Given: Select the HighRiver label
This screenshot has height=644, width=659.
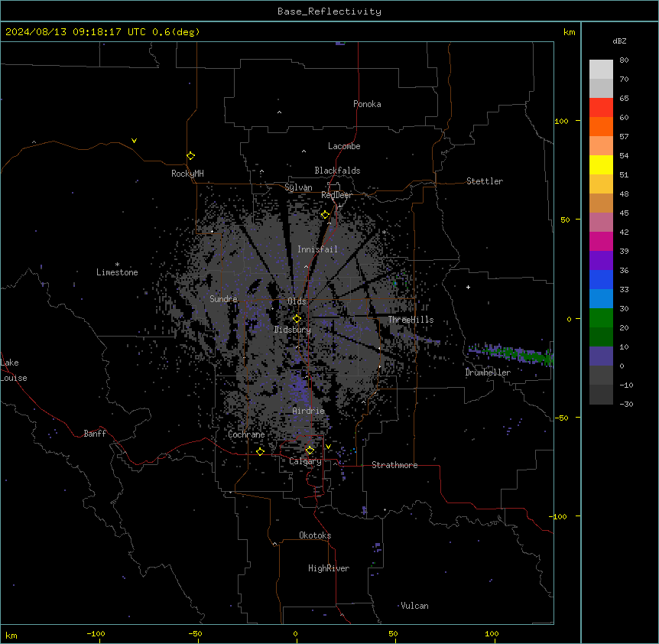Looking at the screenshot, I should [x=329, y=568].
